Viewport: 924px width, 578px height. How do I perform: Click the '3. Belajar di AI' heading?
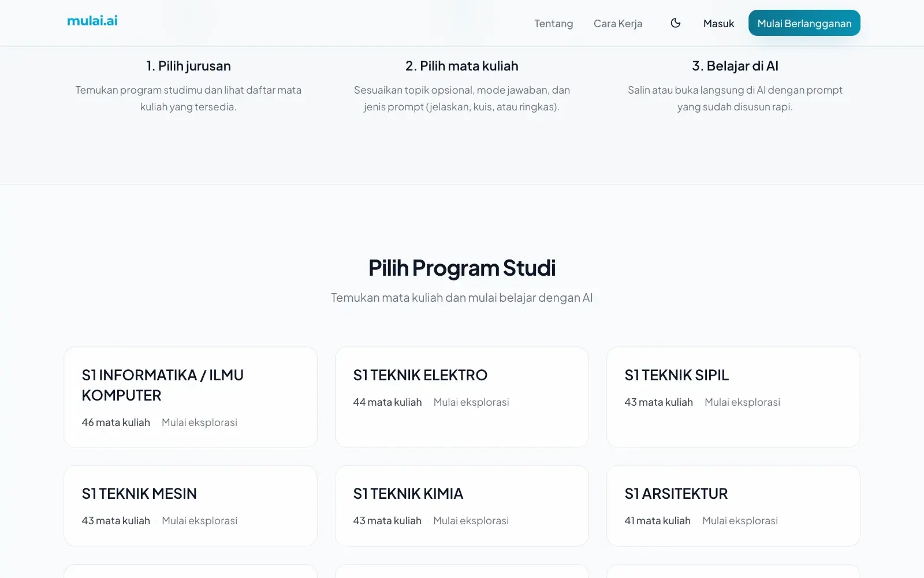(x=735, y=66)
